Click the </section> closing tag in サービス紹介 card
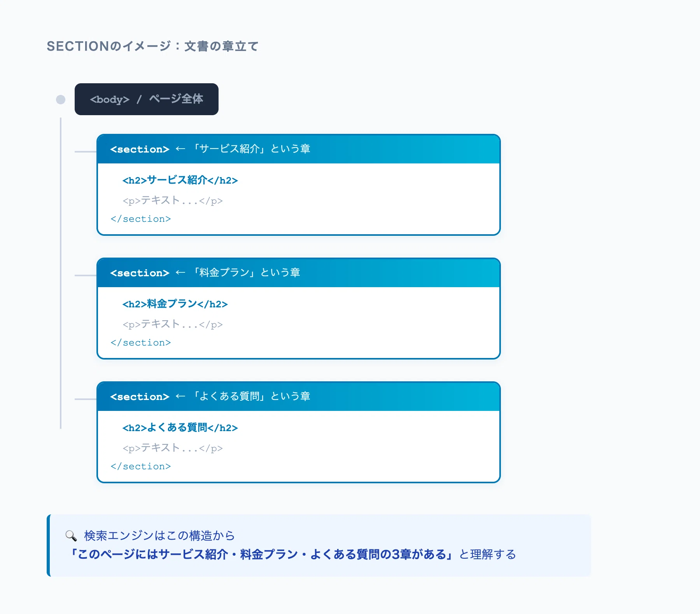 (141, 219)
